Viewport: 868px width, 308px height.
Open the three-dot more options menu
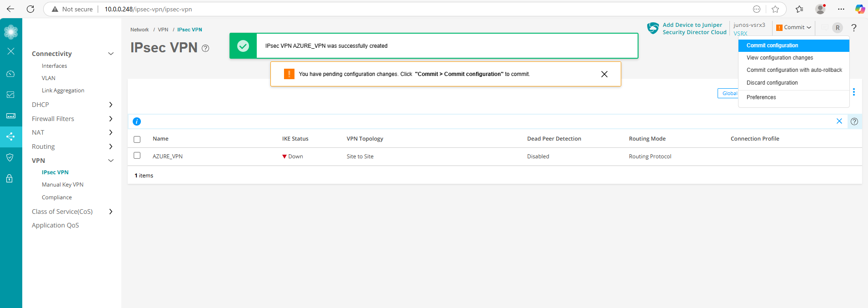point(854,92)
